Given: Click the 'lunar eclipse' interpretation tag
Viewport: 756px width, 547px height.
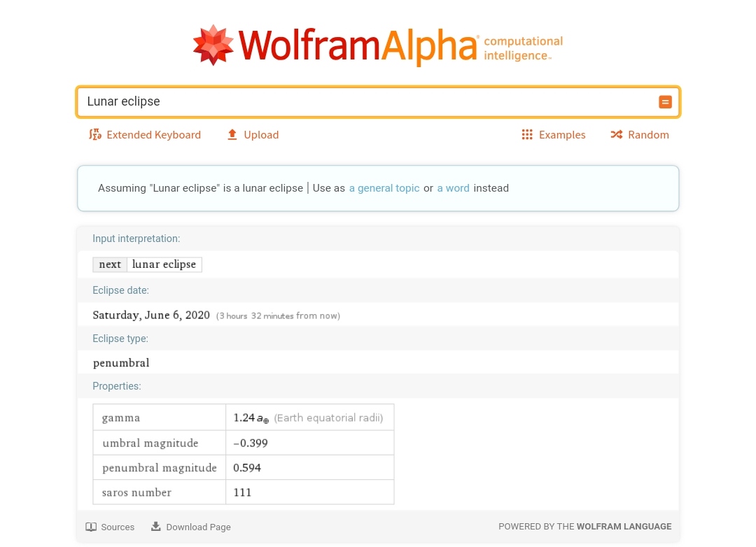Looking at the screenshot, I should 164,264.
